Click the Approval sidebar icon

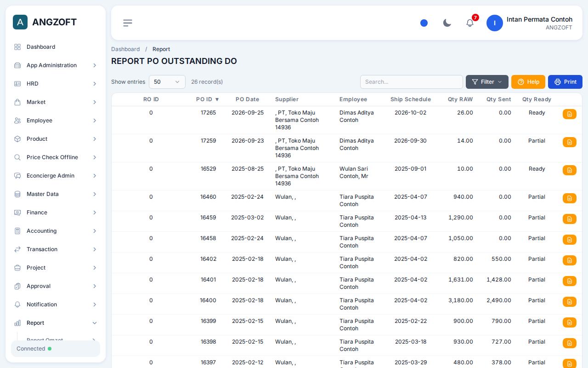click(x=17, y=286)
